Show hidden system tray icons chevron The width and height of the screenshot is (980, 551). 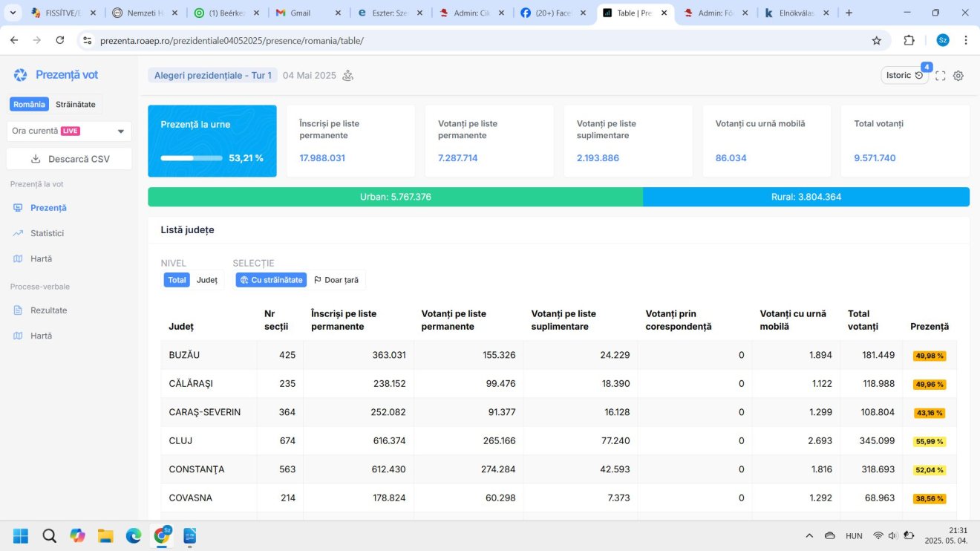point(809,535)
